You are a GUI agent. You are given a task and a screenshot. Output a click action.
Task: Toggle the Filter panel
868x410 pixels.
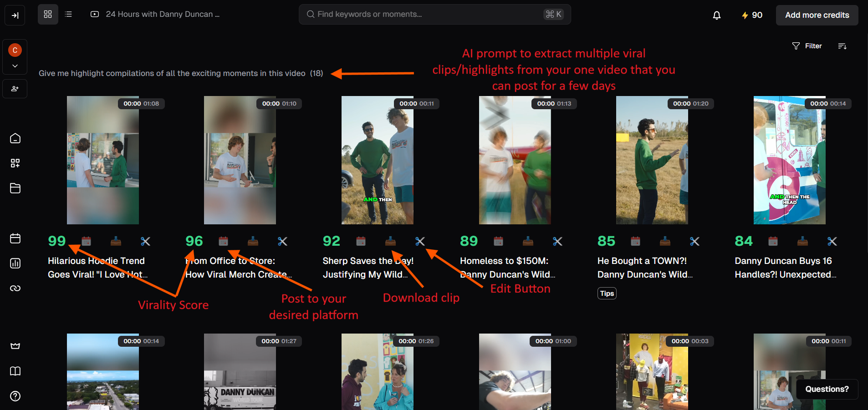807,46
